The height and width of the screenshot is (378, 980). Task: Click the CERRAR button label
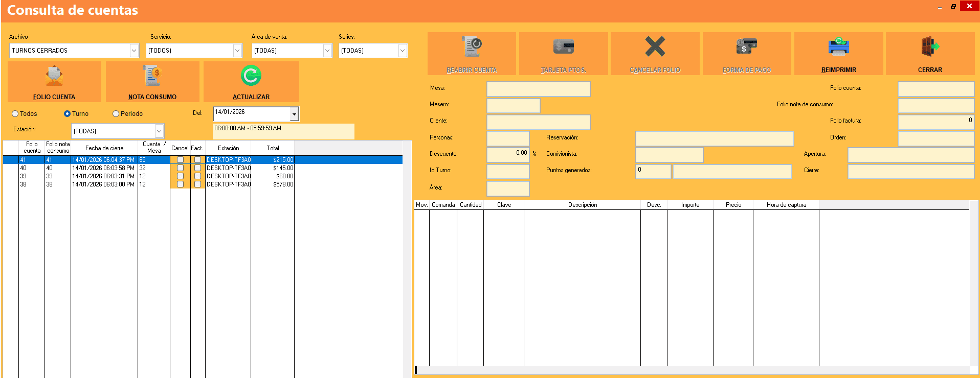[x=930, y=70]
